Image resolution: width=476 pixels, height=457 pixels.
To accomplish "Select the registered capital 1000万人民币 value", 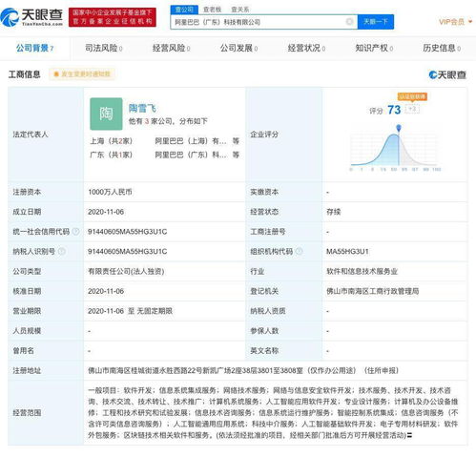I will 110,192.
